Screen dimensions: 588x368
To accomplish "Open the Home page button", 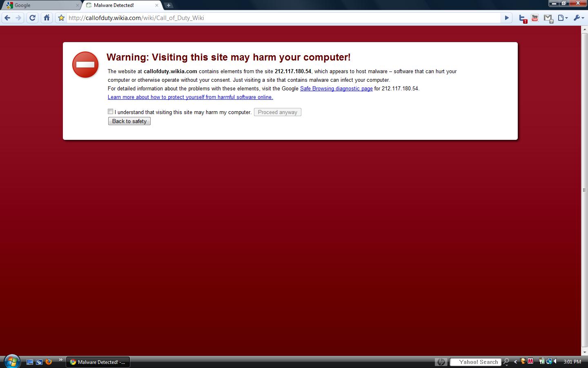I will click(x=47, y=18).
